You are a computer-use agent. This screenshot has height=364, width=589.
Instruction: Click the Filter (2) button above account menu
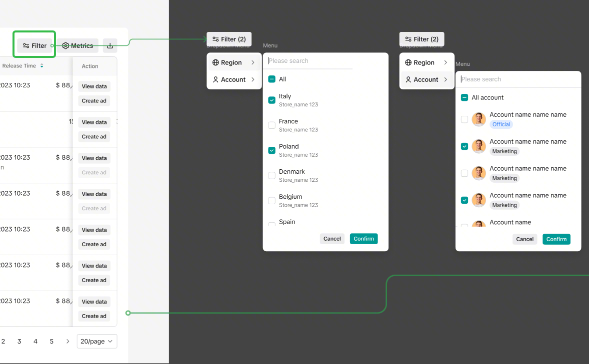click(x=421, y=39)
